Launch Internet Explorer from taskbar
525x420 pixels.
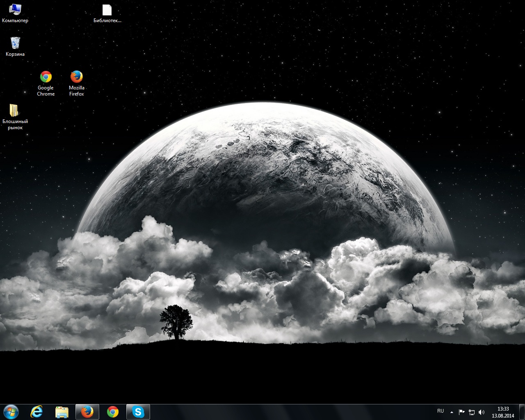tap(37, 412)
